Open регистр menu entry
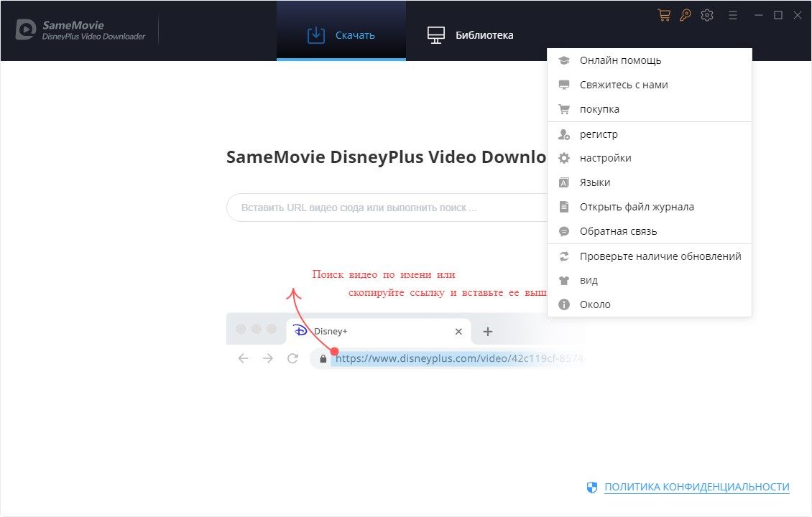 click(x=650, y=134)
